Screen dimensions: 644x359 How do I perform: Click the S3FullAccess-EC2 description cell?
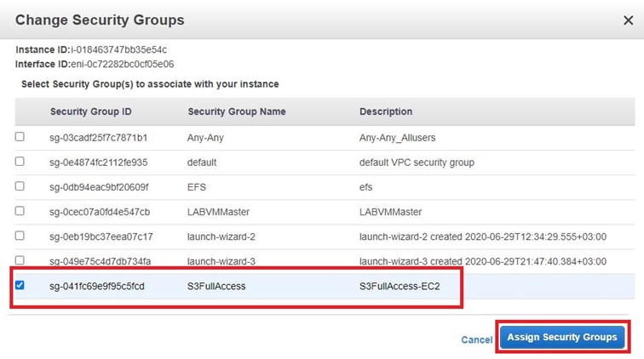tap(400, 287)
